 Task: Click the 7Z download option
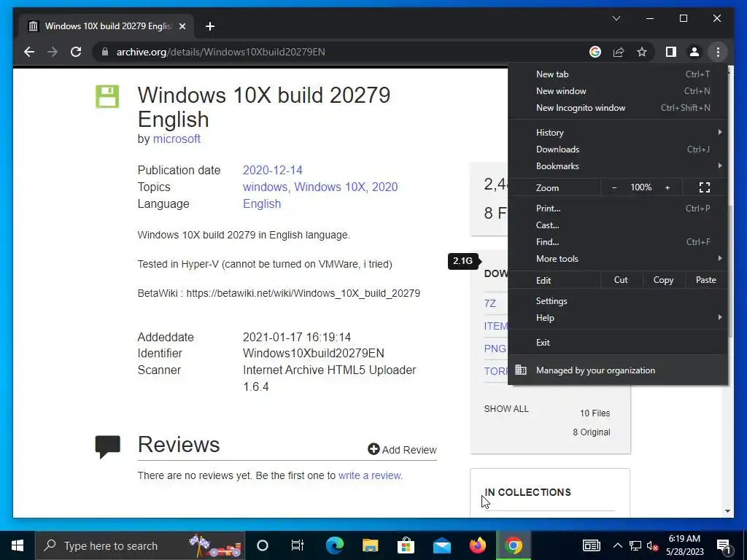coord(490,303)
